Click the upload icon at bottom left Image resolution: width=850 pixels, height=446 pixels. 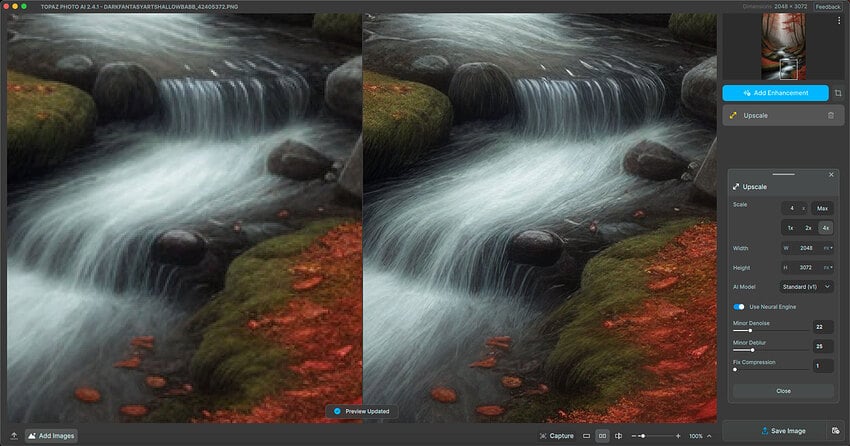14,436
